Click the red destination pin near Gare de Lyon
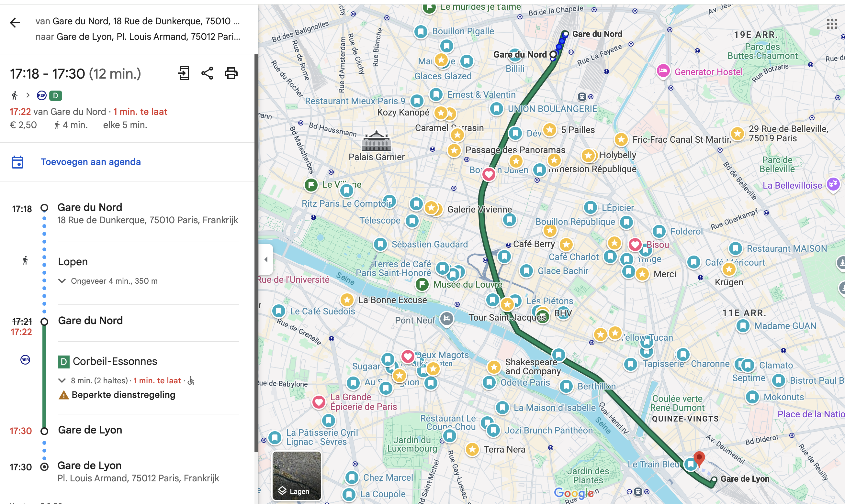The height and width of the screenshot is (504, 845). click(x=699, y=458)
